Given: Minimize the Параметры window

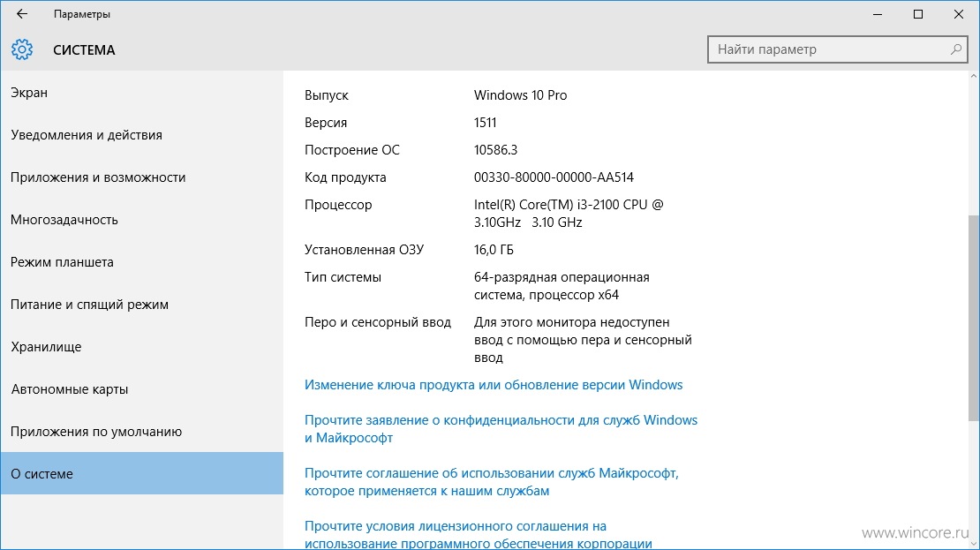Looking at the screenshot, I should (878, 14).
